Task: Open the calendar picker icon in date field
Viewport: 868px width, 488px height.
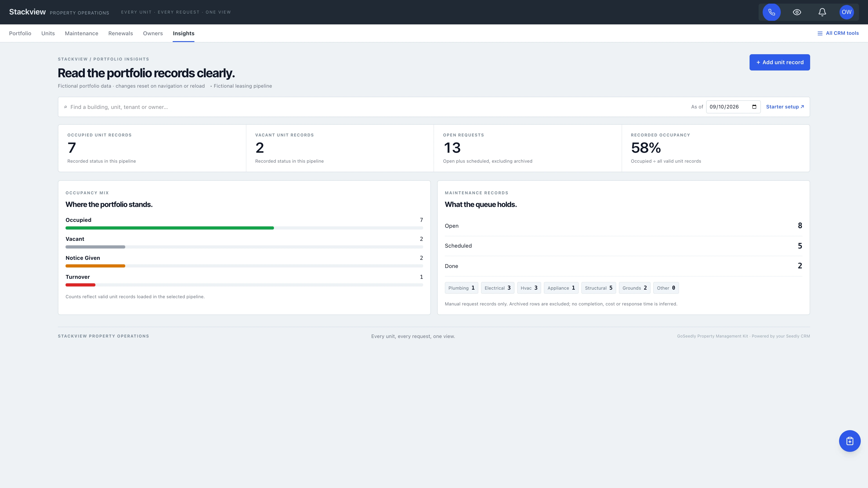Action: tap(754, 107)
